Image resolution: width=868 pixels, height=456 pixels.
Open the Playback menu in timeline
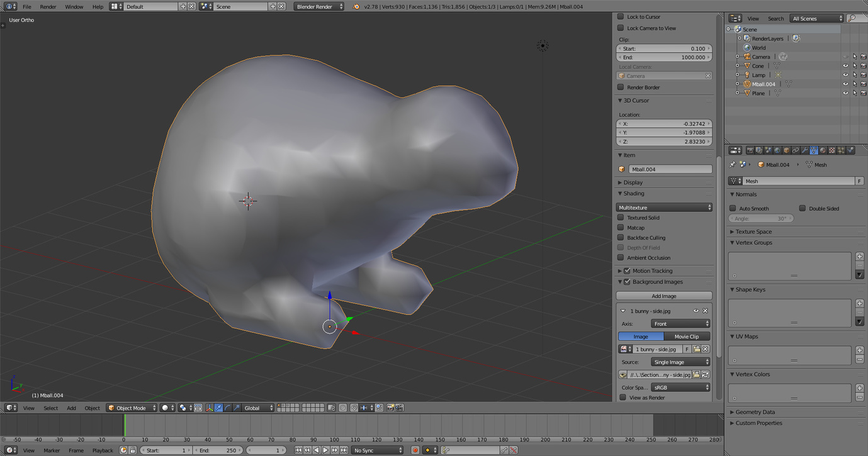click(103, 450)
